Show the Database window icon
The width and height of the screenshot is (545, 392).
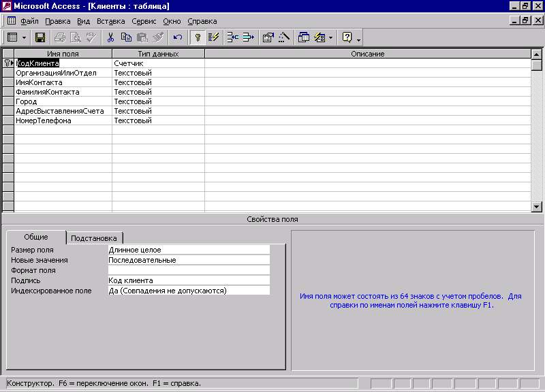point(303,37)
